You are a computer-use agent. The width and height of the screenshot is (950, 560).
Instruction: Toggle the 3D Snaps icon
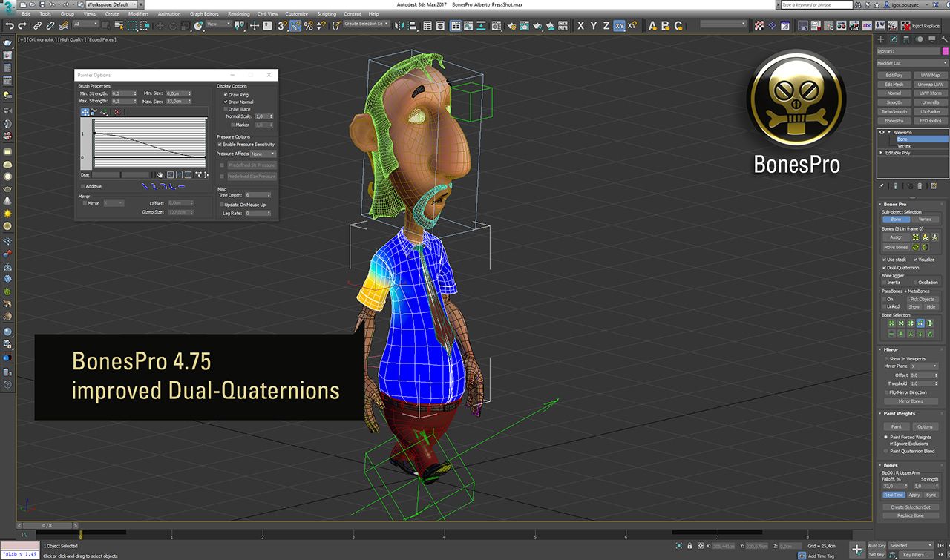pos(283,25)
